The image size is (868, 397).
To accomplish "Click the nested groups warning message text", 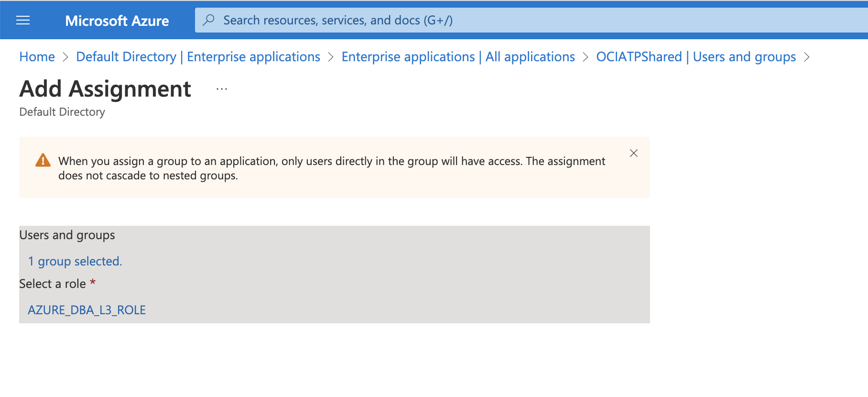I will (x=332, y=168).
